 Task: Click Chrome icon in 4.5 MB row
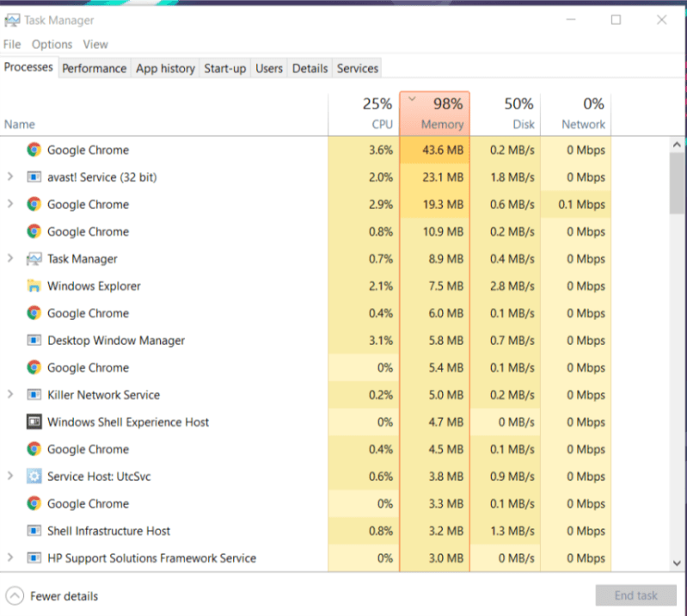34,449
